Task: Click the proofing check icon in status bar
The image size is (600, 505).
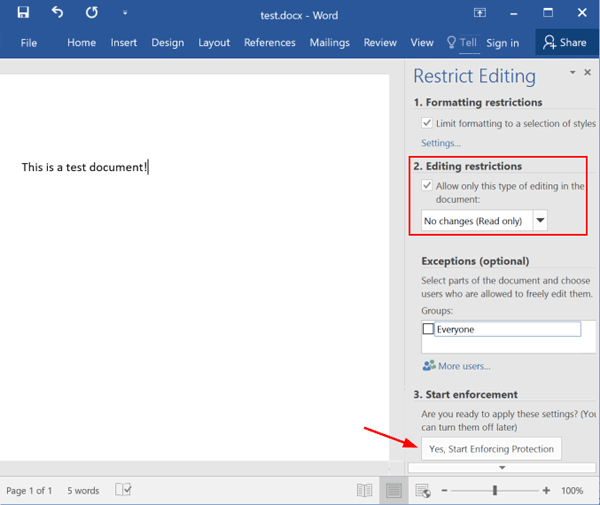Action: 124,490
